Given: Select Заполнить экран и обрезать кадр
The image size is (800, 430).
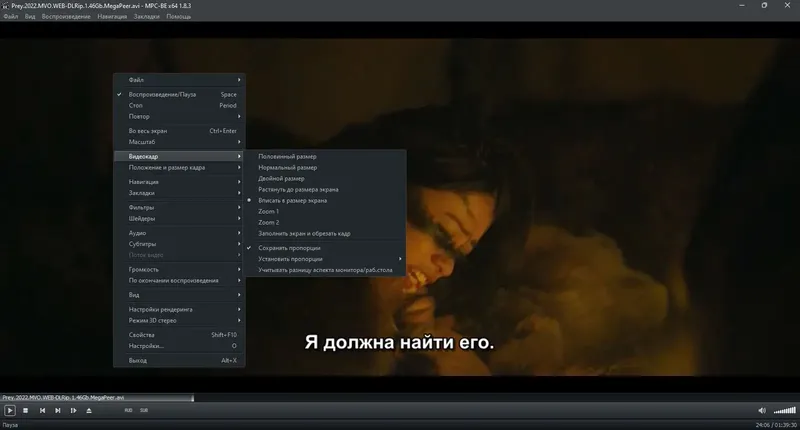Looking at the screenshot, I should tap(325, 234).
